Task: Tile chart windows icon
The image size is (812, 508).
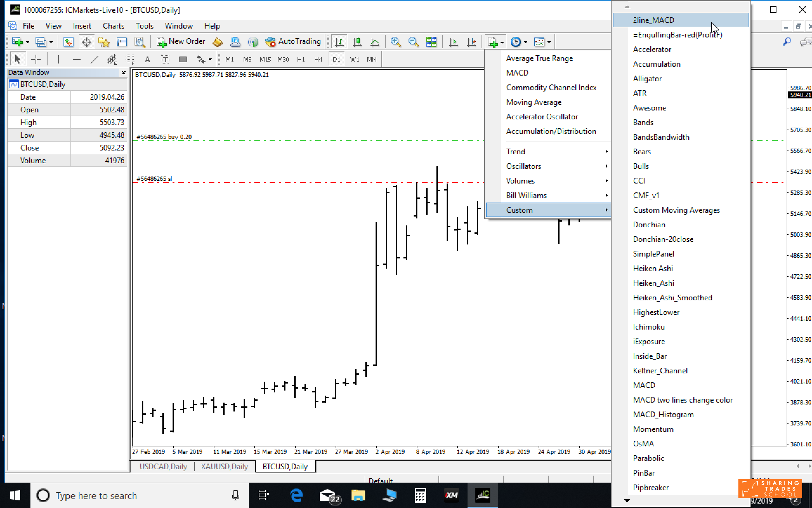Action: click(x=431, y=42)
